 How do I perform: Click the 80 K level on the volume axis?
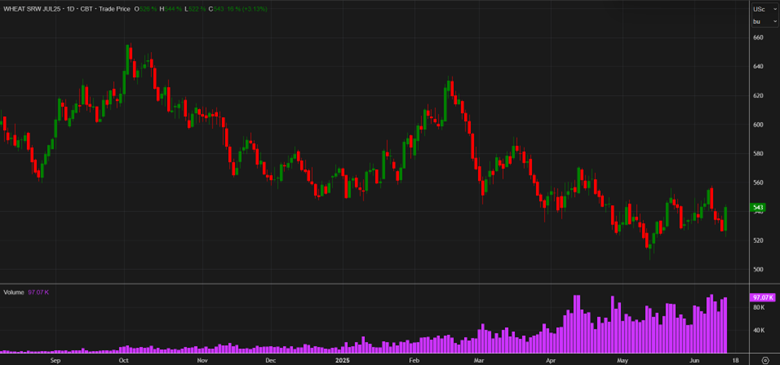pyautogui.click(x=759, y=308)
